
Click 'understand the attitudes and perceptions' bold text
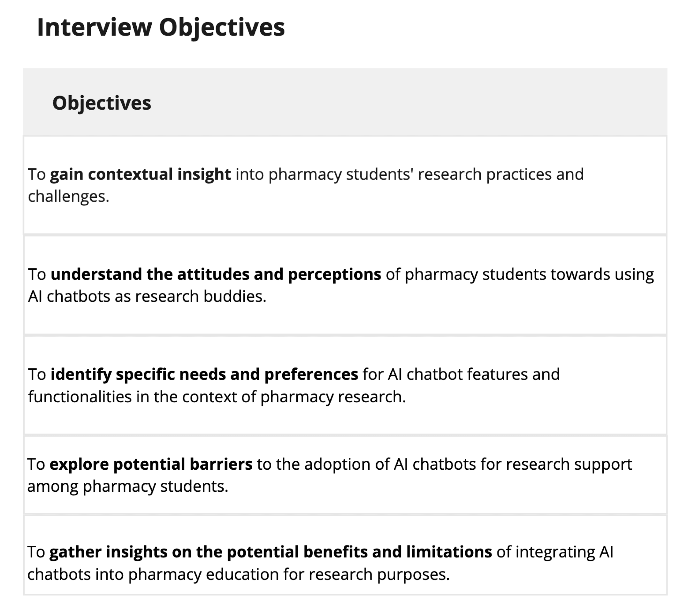pos(216,274)
